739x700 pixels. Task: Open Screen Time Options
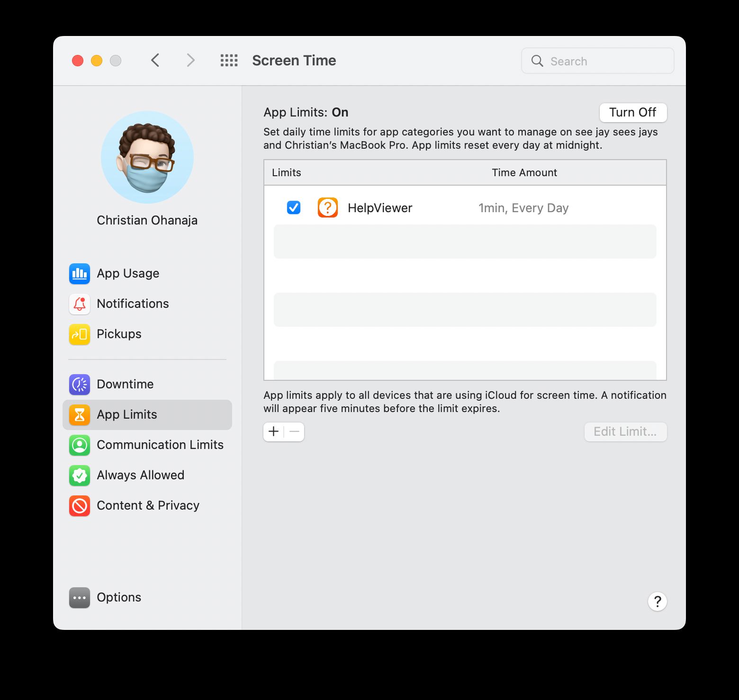point(118,597)
